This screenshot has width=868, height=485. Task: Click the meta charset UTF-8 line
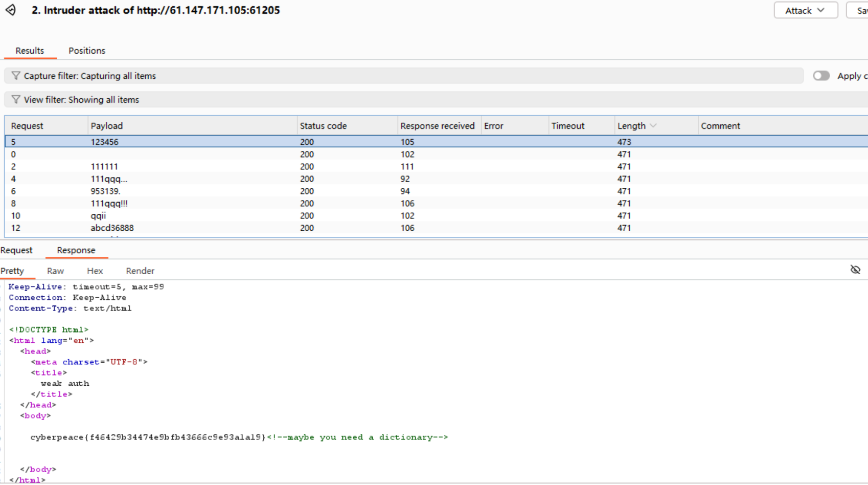coord(89,362)
